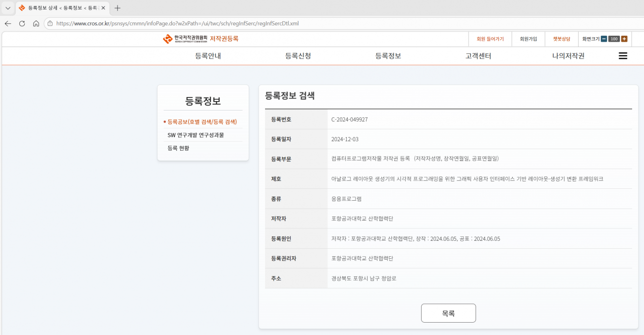Decrease screen size with minus icon
This screenshot has height=335, width=644.
604,39
